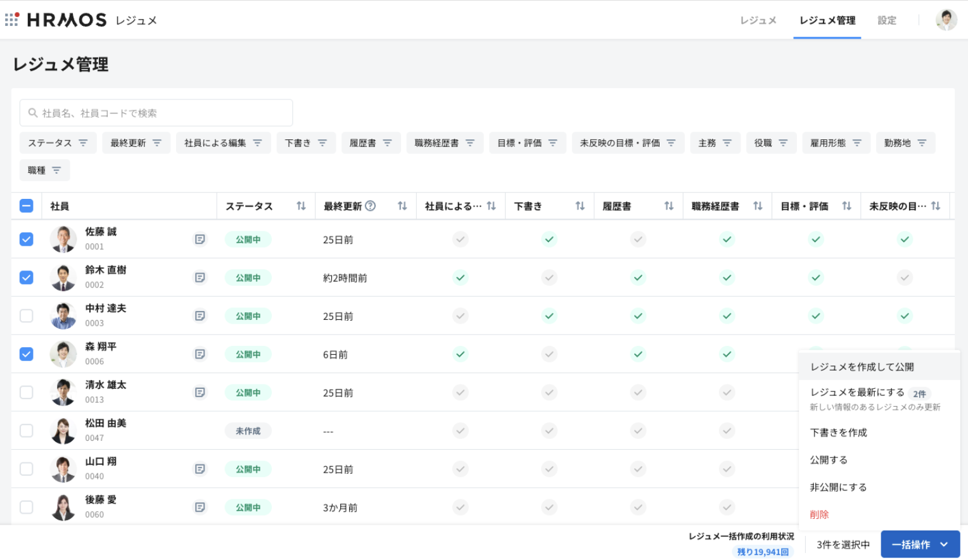Click the user profile avatar

click(946, 20)
